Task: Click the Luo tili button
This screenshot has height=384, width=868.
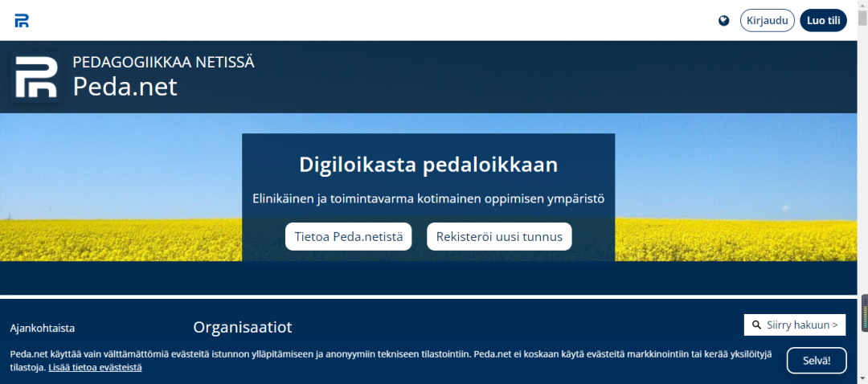Action: (x=823, y=20)
